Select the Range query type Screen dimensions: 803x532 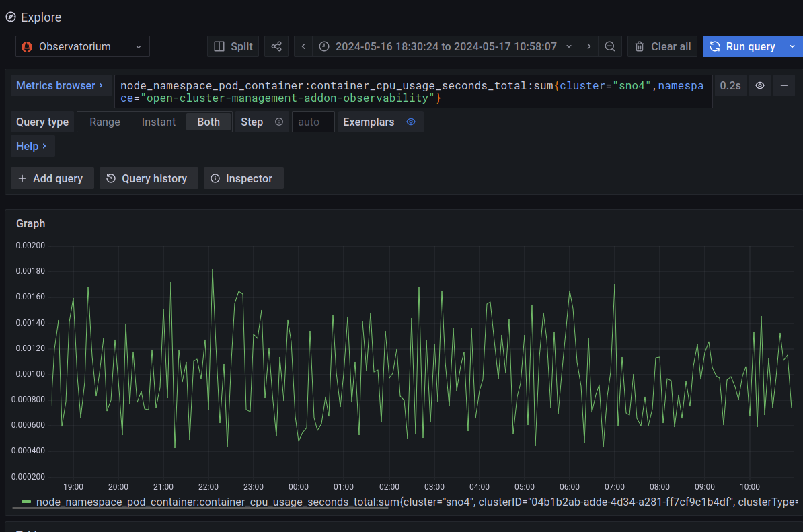click(105, 122)
